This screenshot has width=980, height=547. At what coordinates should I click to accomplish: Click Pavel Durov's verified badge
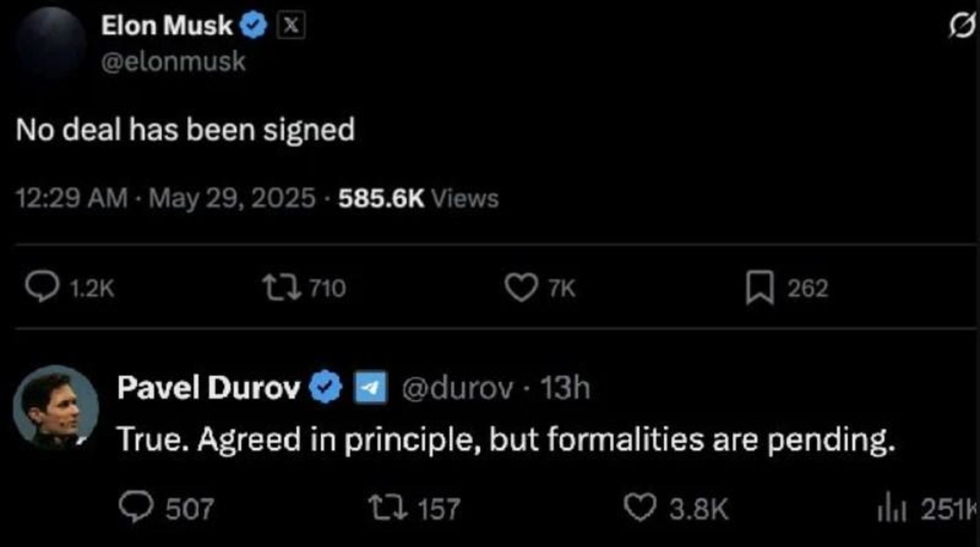click(x=326, y=388)
